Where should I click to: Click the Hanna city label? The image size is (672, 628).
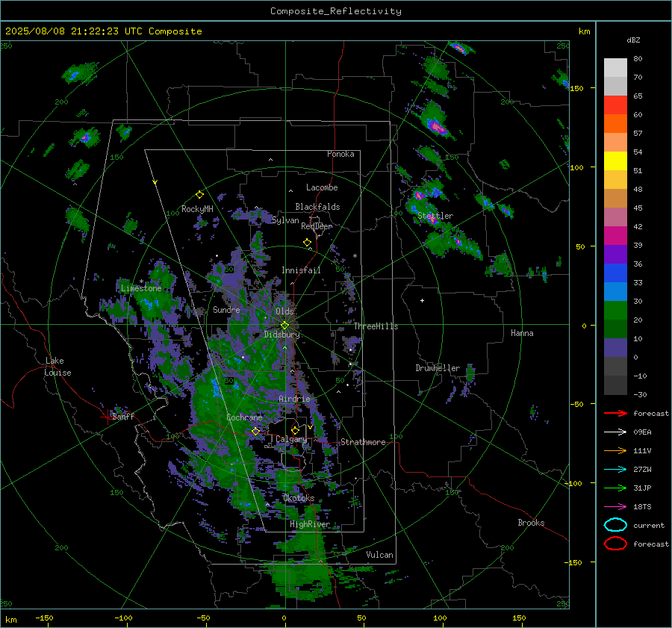click(522, 333)
